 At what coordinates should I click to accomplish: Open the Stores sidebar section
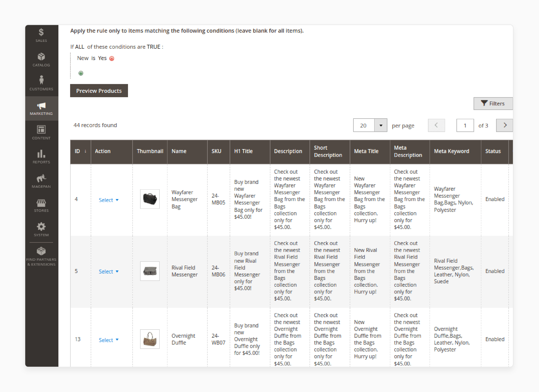(41, 205)
